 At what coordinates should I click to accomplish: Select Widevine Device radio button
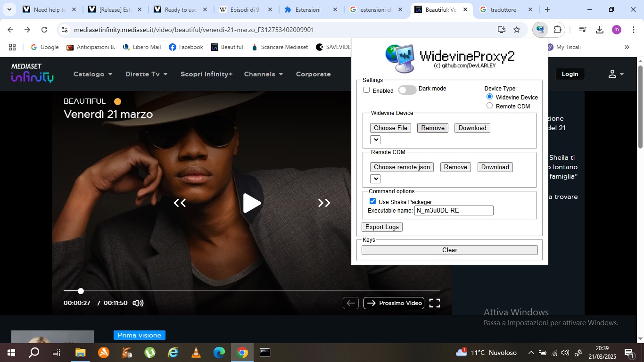(x=489, y=97)
